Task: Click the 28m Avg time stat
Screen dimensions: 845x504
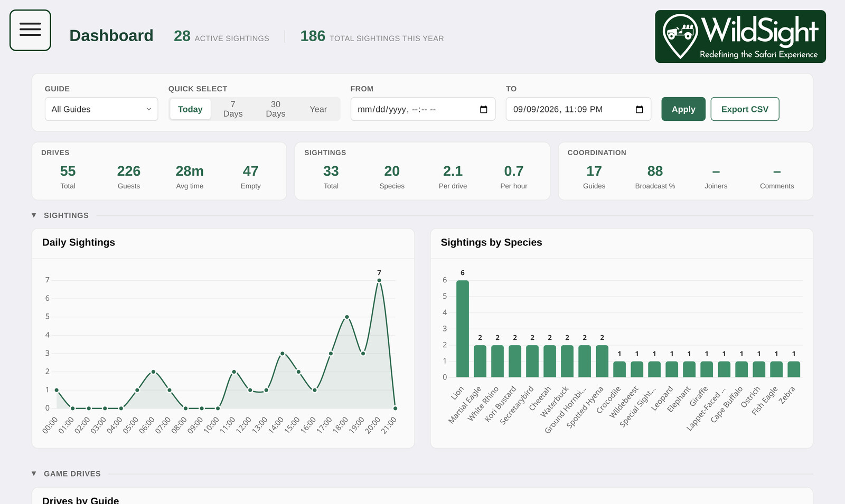Action: click(x=190, y=177)
